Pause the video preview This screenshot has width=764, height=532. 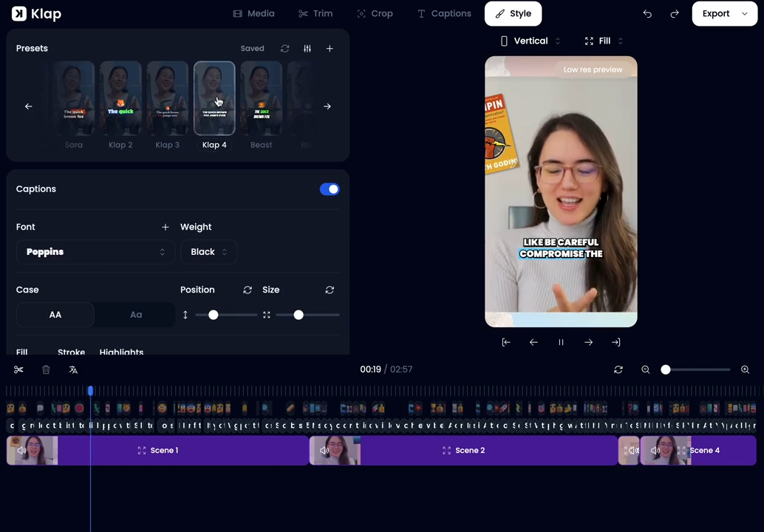click(561, 342)
